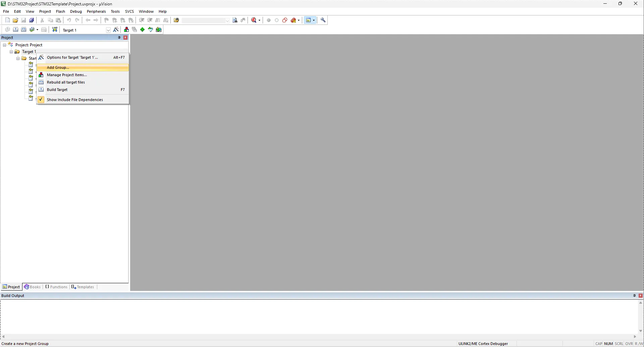The image size is (644, 347).
Task: Click the Open file toolbar icon
Action: (15, 20)
